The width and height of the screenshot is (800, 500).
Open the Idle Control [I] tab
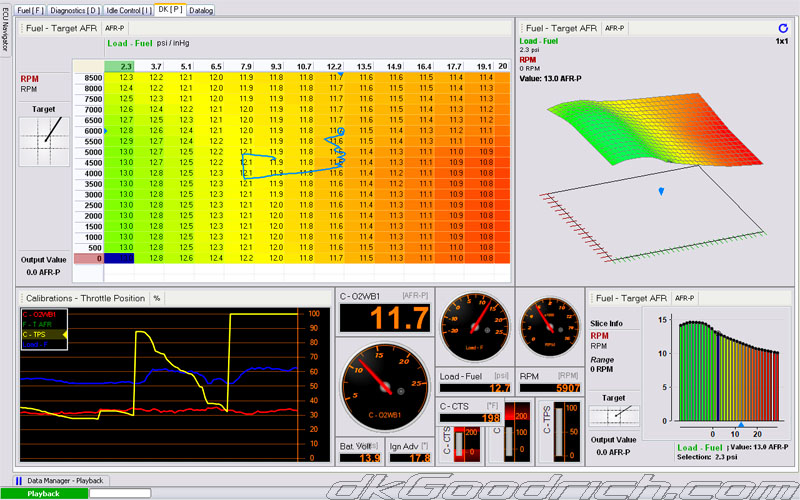(x=127, y=10)
